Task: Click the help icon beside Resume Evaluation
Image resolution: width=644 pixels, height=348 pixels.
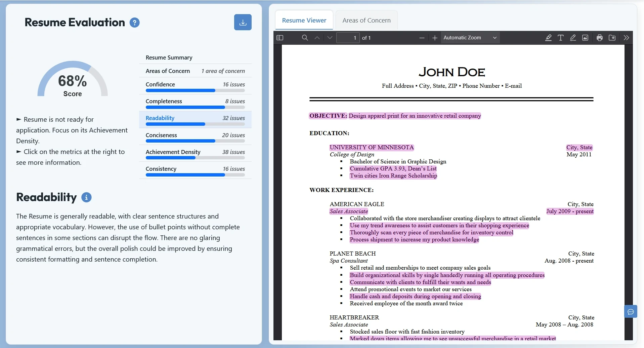Action: point(134,23)
